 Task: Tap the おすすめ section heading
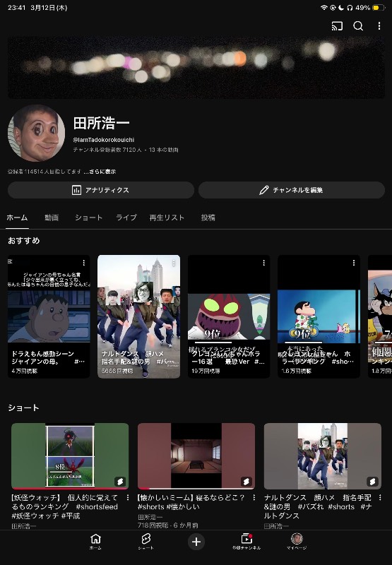24,241
